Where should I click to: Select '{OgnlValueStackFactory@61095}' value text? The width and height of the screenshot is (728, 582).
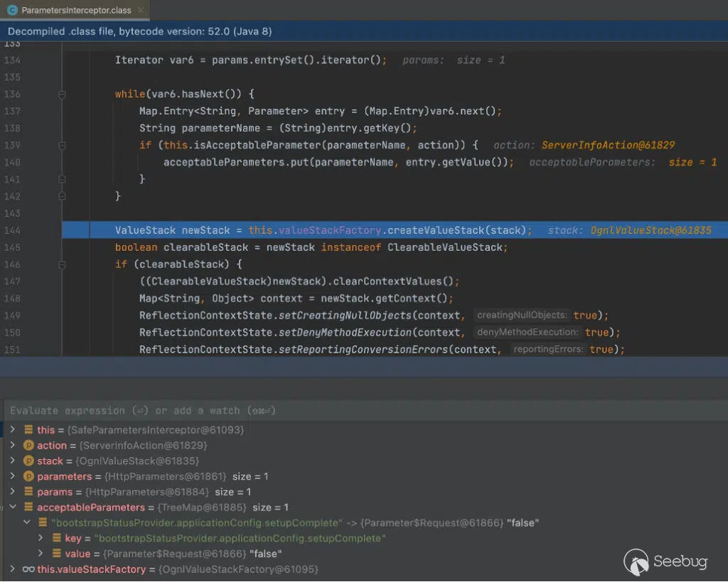(238, 569)
